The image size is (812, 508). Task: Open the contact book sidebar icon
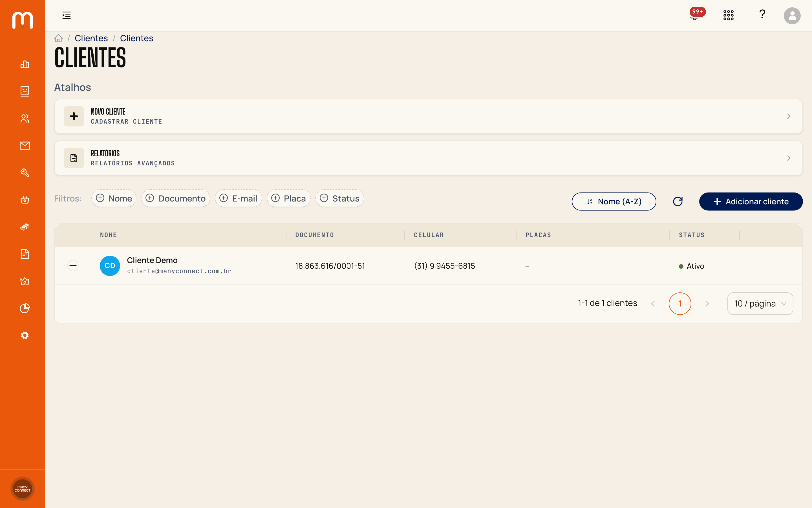[x=25, y=91]
